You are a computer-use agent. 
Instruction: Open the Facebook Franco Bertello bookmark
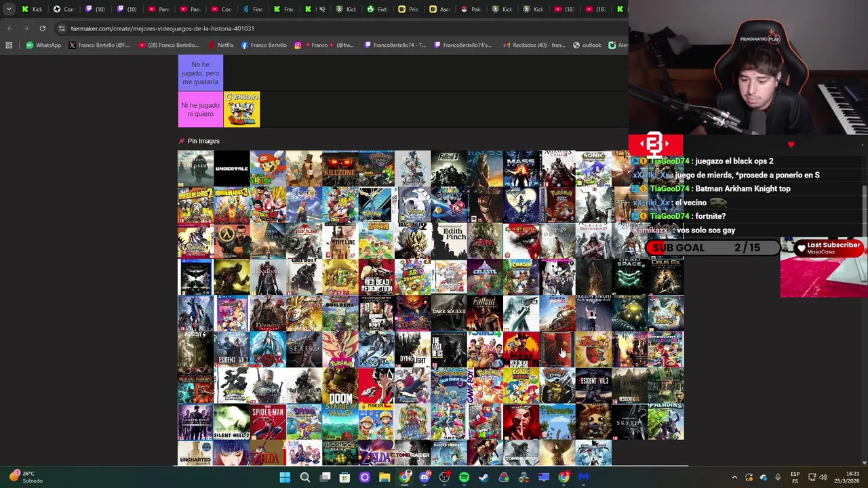click(x=264, y=45)
